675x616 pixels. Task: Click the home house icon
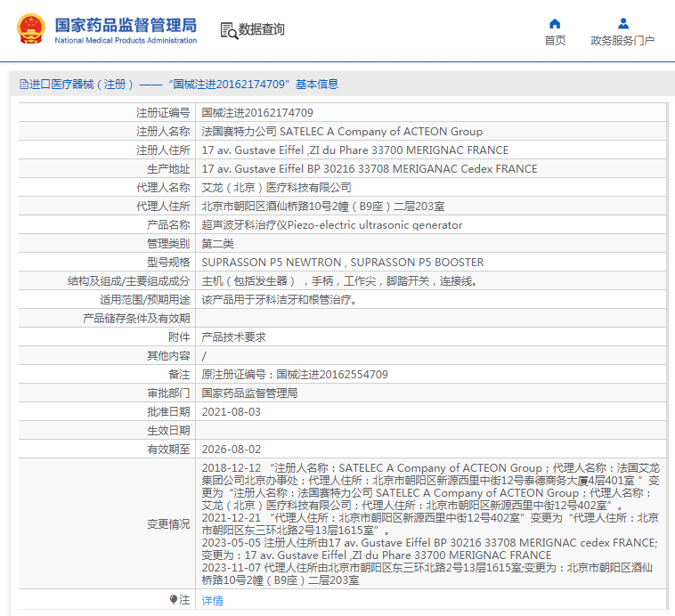555,24
